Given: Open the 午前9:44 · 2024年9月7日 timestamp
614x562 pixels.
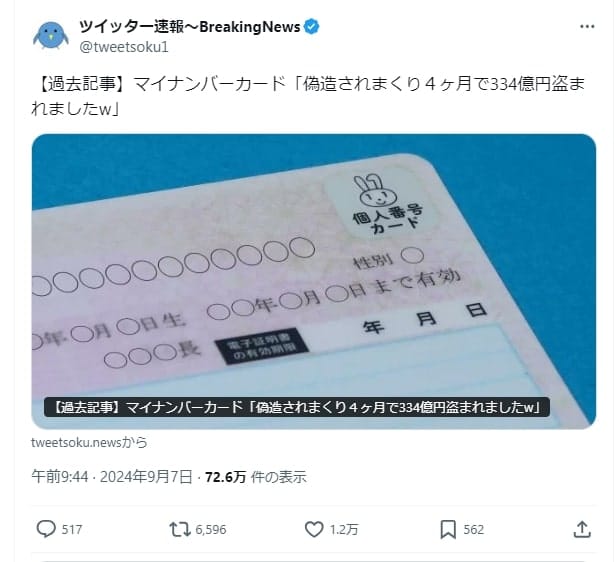Looking at the screenshot, I should tap(112, 477).
